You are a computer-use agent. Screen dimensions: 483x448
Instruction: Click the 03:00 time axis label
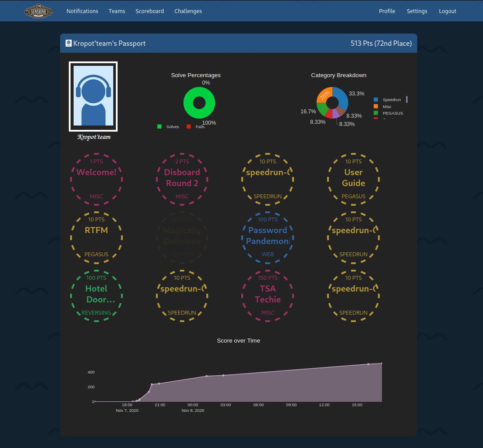click(x=226, y=405)
